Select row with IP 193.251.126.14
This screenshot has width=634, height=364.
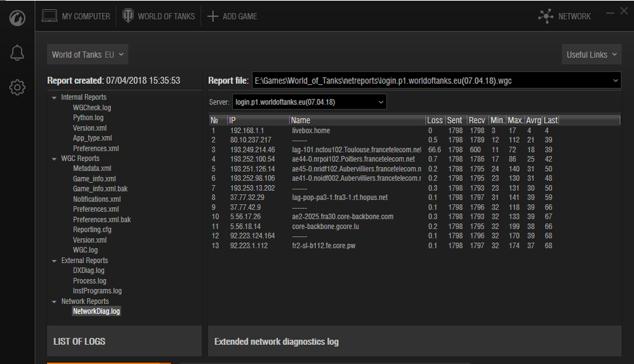[414, 169]
